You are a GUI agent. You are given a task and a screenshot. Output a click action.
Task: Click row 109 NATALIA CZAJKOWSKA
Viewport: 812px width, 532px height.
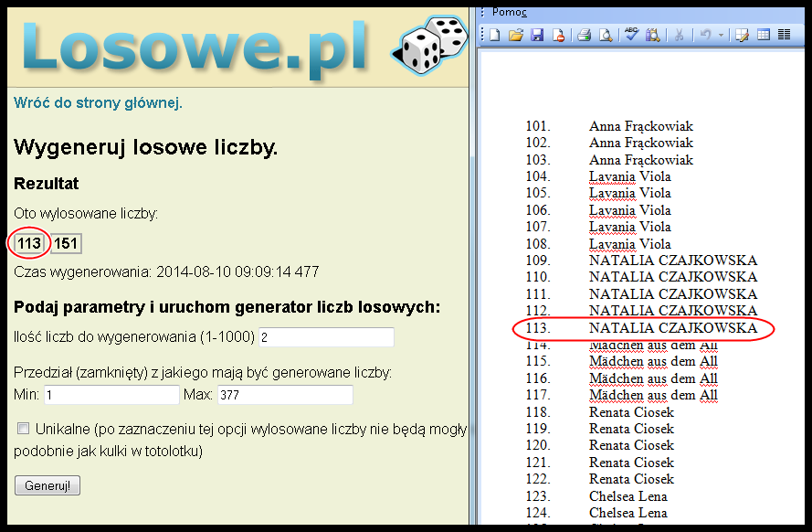click(641, 261)
